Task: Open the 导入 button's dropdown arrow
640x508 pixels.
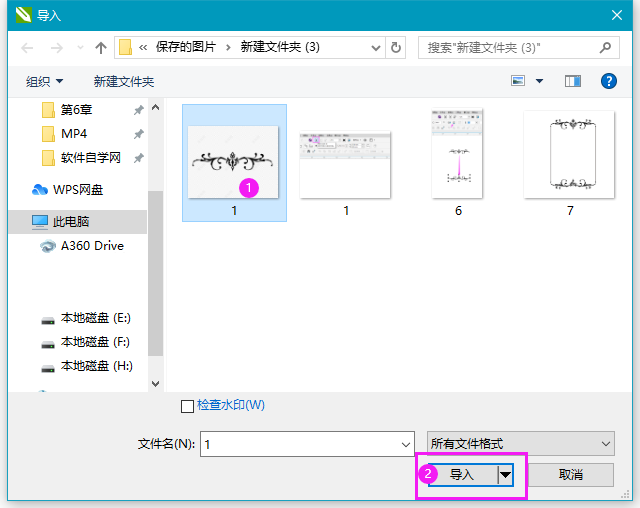Action: coord(506,474)
